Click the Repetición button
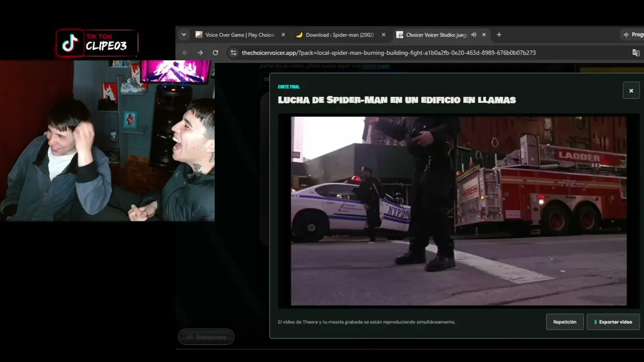644x362 pixels. point(565,322)
